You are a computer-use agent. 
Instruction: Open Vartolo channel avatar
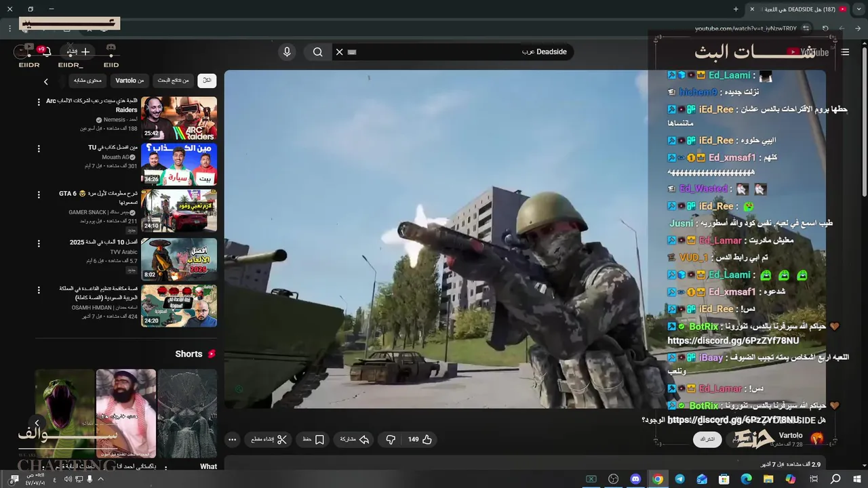click(x=816, y=439)
